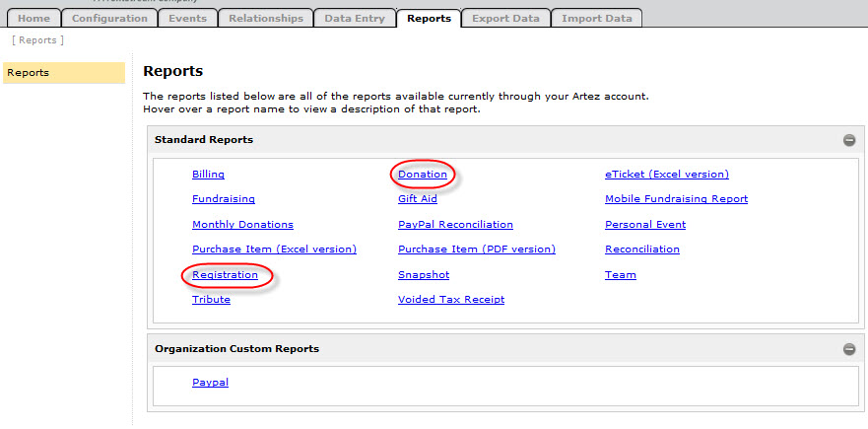This screenshot has width=868, height=429.
Task: Open the Import Data tab
Action: click(x=596, y=18)
